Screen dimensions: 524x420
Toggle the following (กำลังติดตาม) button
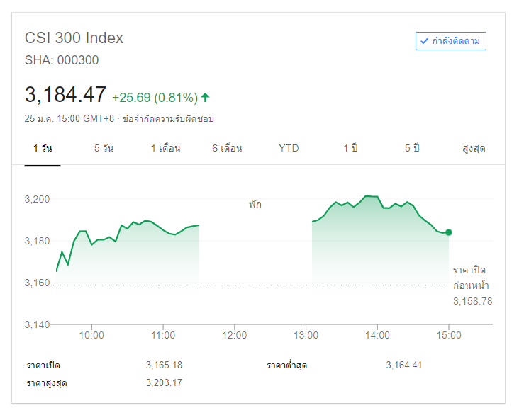(450, 41)
